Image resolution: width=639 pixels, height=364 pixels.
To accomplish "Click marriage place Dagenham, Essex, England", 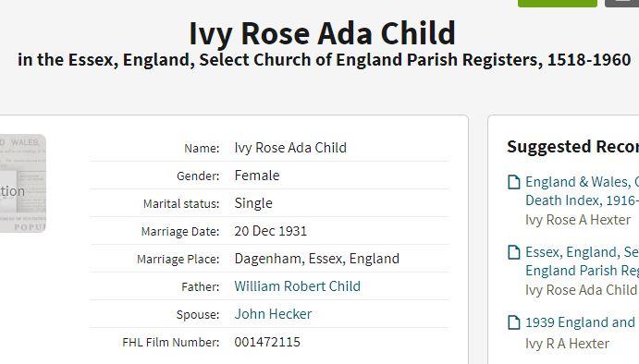I will coord(316,259).
